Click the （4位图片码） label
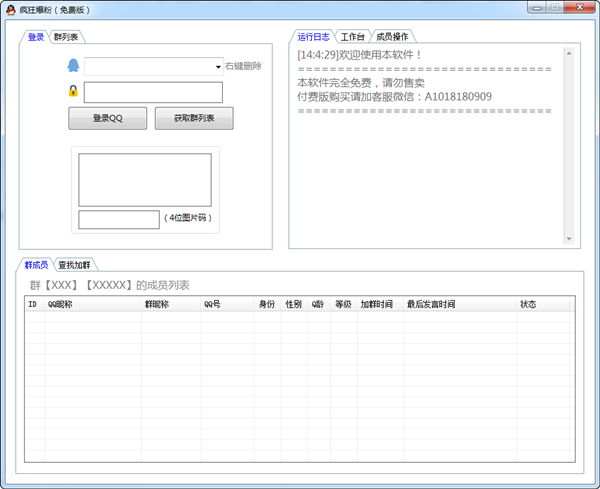This screenshot has width=600, height=489. tap(188, 218)
